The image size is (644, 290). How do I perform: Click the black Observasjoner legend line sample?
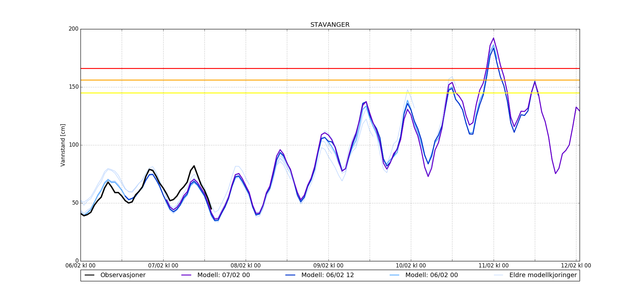click(x=90, y=275)
